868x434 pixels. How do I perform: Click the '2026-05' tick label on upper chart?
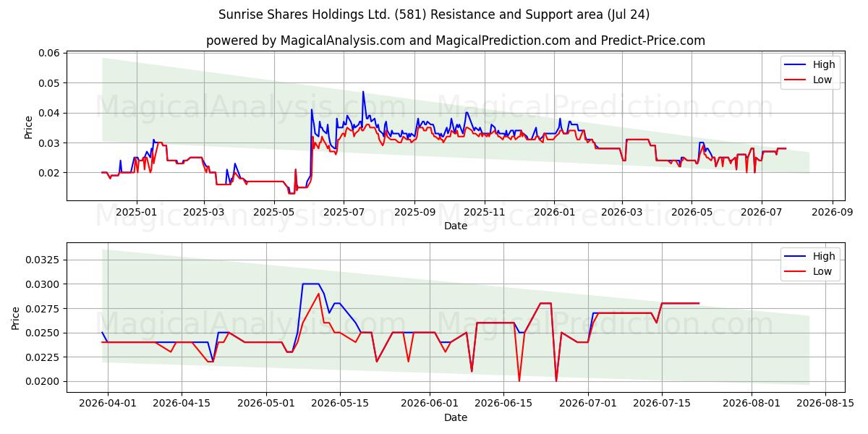tap(692, 212)
